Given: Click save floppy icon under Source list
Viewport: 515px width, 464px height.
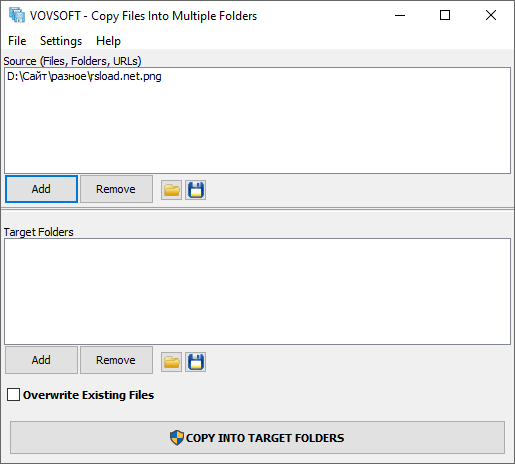Looking at the screenshot, I should pyautogui.click(x=196, y=190).
